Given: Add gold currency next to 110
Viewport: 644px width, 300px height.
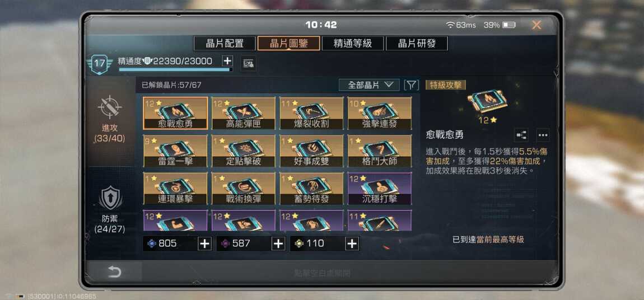Looking at the screenshot, I should tap(352, 243).
